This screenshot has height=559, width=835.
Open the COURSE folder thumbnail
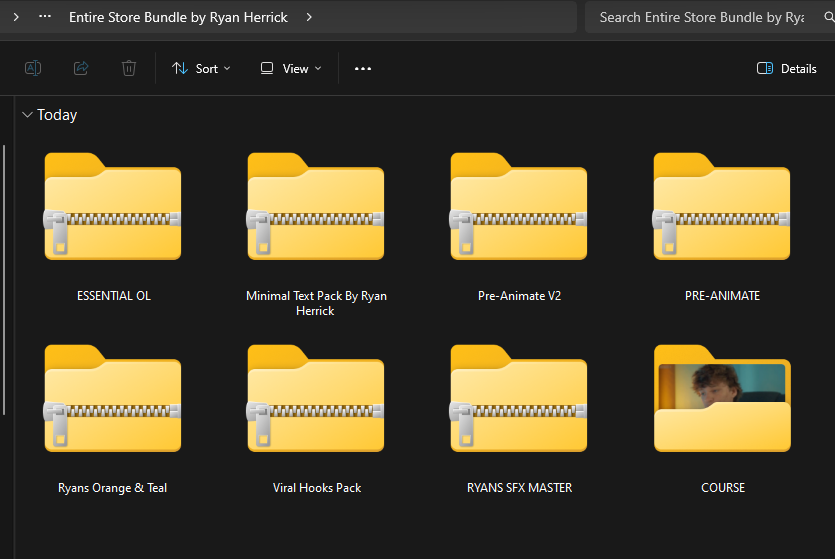(x=721, y=399)
